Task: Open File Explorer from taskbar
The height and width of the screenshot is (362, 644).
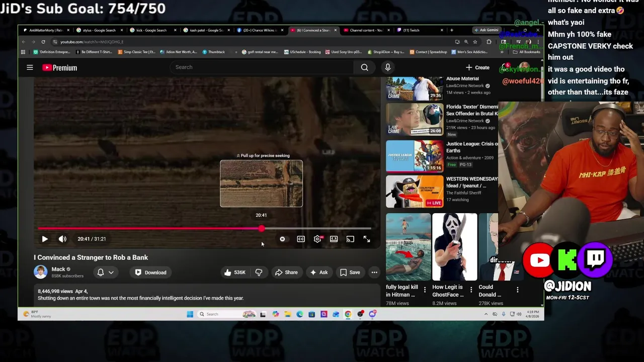Action: 287,314
